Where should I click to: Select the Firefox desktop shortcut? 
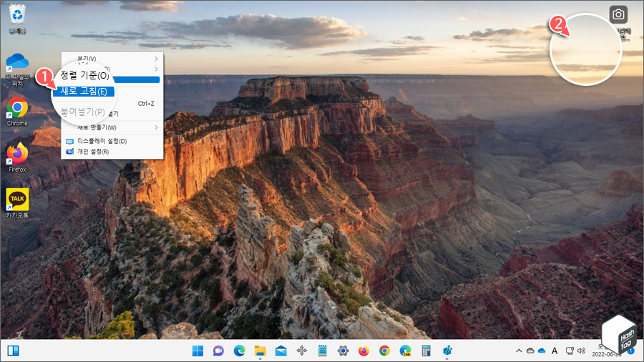[17, 157]
